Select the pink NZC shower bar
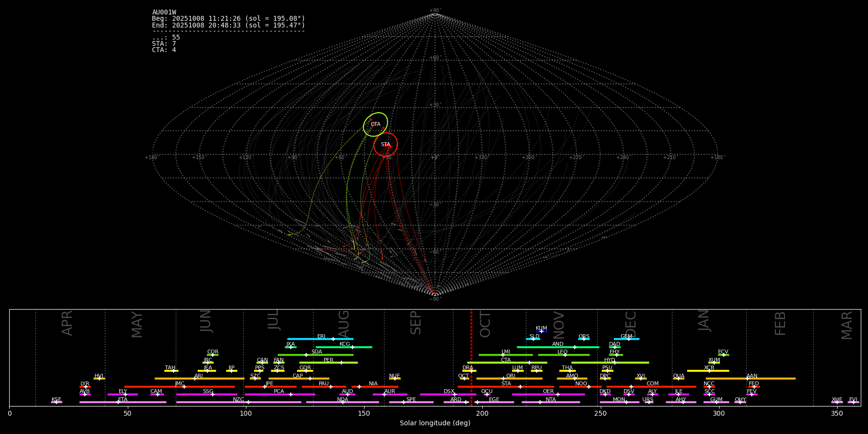Image resolution: width=868 pixels, height=434 pixels. 238,402
